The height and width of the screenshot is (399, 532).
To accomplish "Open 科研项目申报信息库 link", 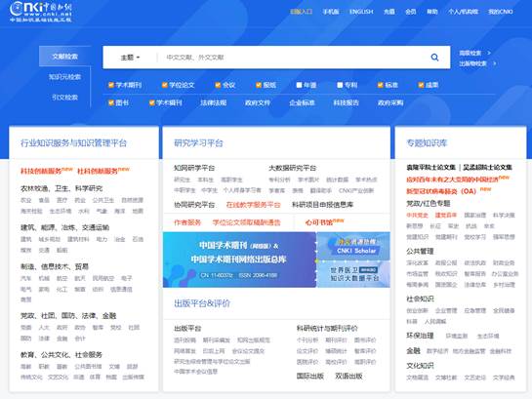I will coord(323,205).
